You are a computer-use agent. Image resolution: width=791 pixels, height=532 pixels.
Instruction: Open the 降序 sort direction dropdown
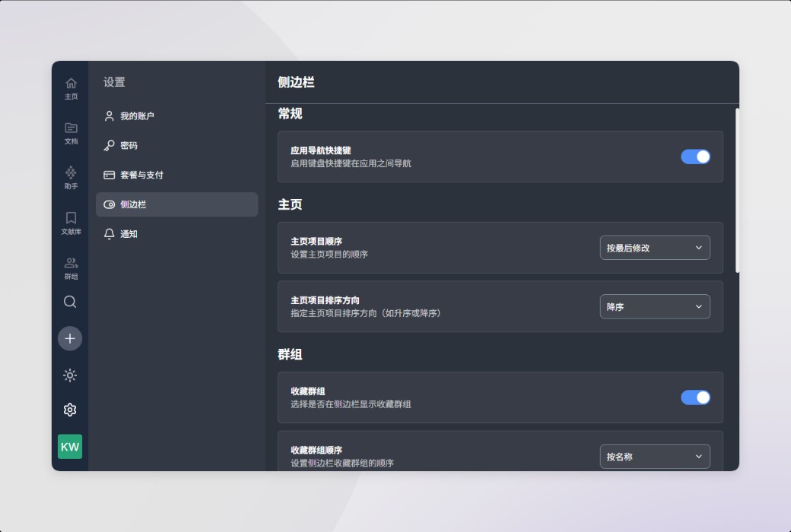(x=655, y=306)
